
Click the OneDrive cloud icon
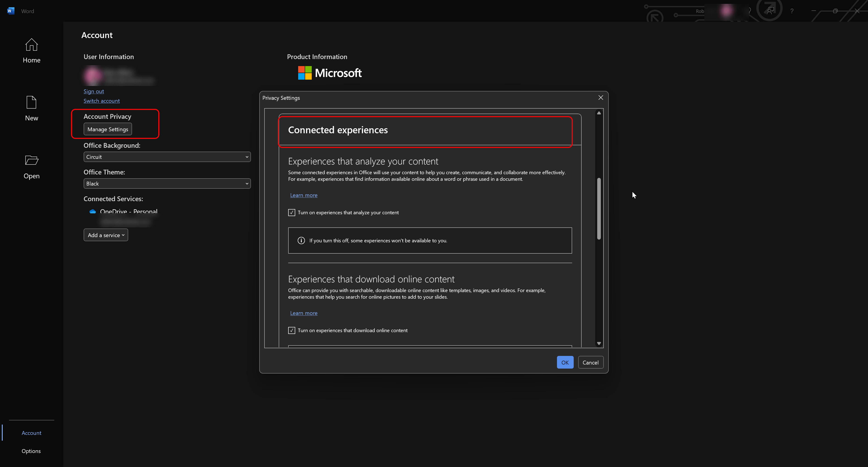click(x=93, y=211)
